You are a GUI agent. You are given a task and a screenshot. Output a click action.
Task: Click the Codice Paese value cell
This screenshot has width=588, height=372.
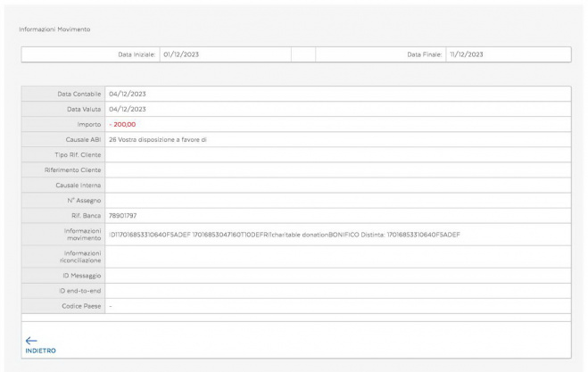[337, 306]
